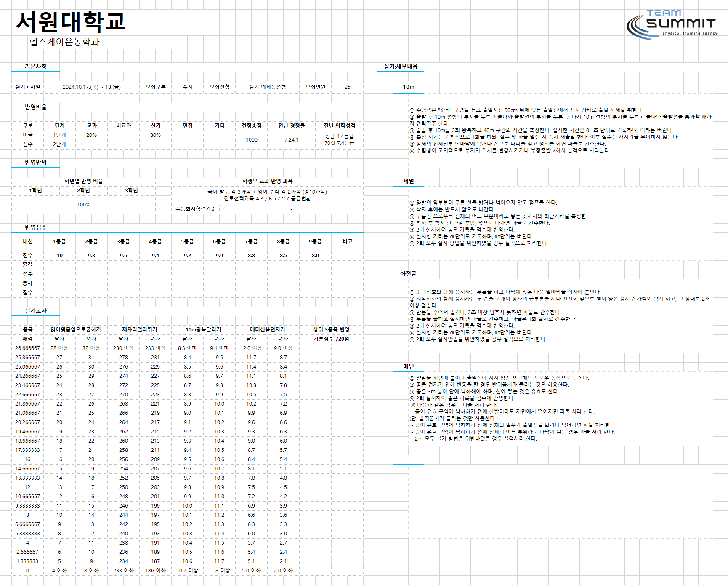The image size is (728, 585).
Task: Select the 서원대학교 title cell
Action: 71,22
